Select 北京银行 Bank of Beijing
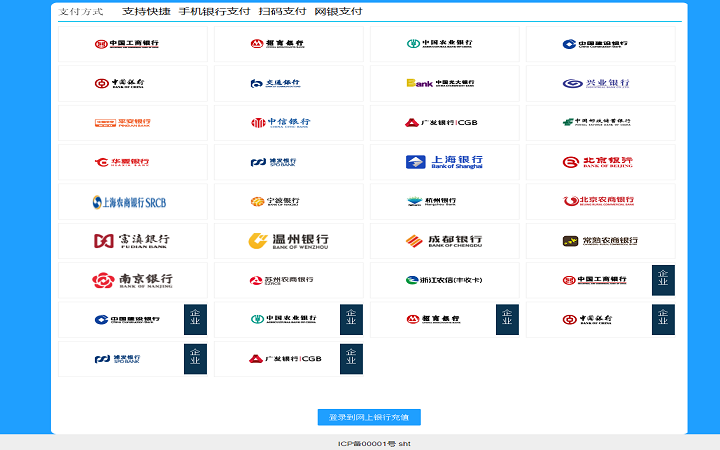The height and width of the screenshot is (450, 720). pos(601,162)
